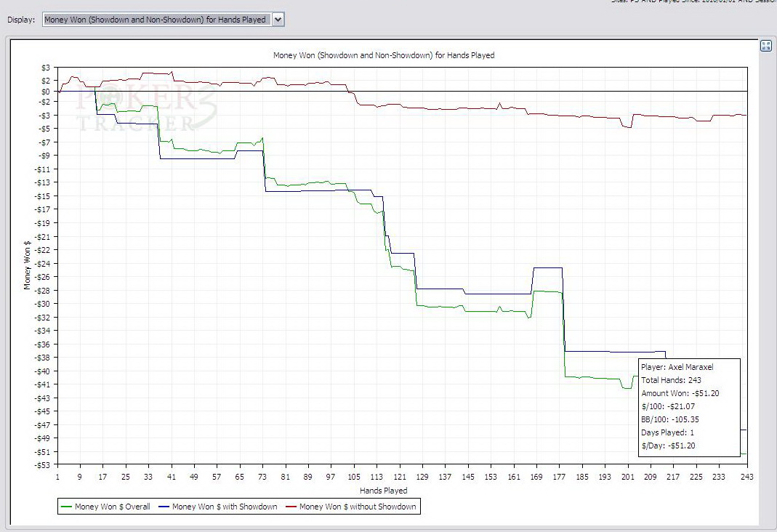
Task: Toggle the "Money Won $ with Showdown" legend entry
Action: [225, 507]
